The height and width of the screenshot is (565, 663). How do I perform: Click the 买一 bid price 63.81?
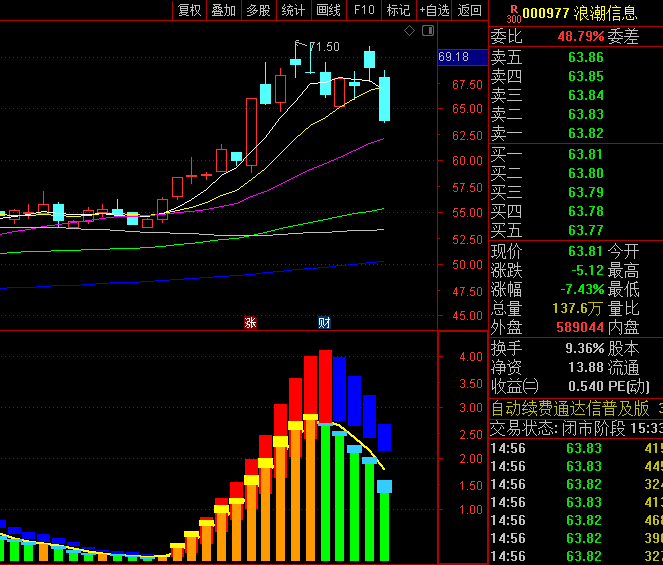(x=585, y=154)
